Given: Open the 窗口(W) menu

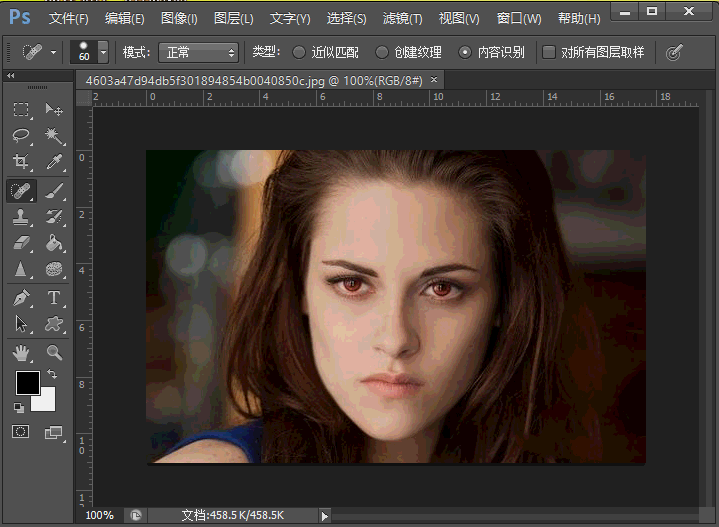Looking at the screenshot, I should pyautogui.click(x=519, y=18).
